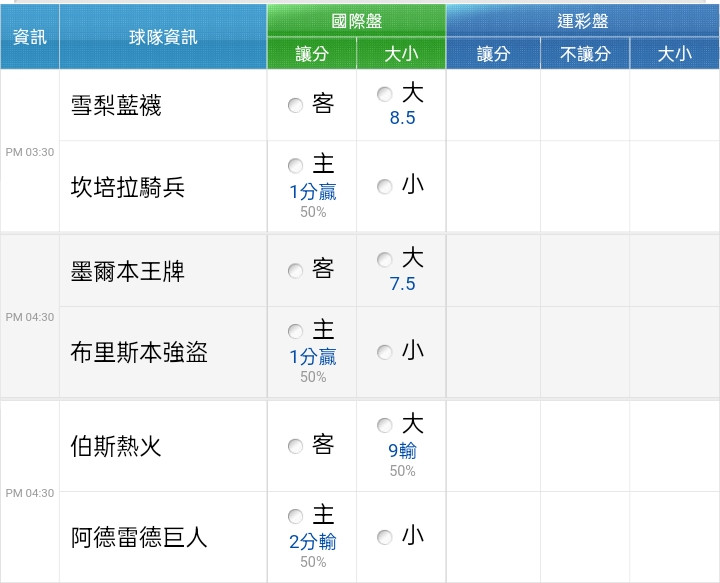Click 資訊 column header
720x583 pixels.
pos(30,37)
